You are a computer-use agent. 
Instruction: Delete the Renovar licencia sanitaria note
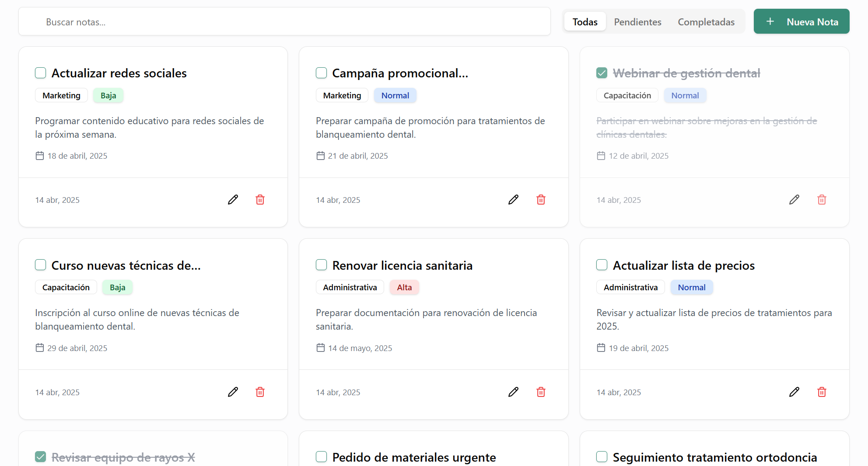tap(541, 392)
